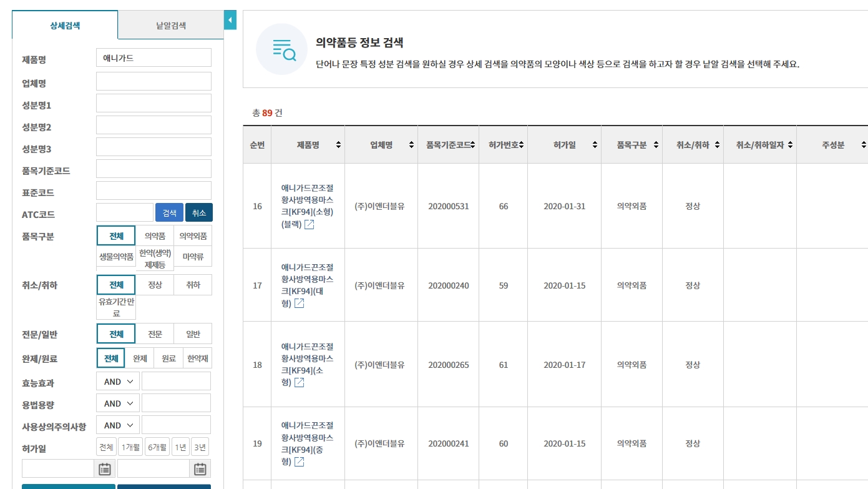Image resolution: width=868 pixels, height=489 pixels.
Task: Click the 효능효과 text field
Action: tap(176, 381)
